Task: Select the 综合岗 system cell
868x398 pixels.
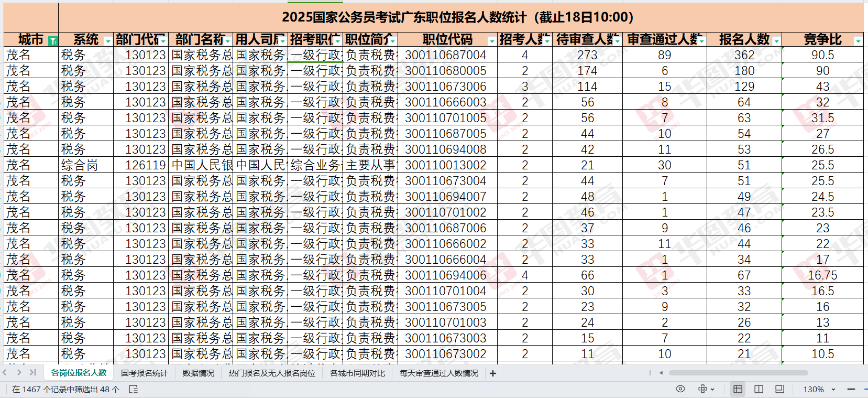Action: 86,165
